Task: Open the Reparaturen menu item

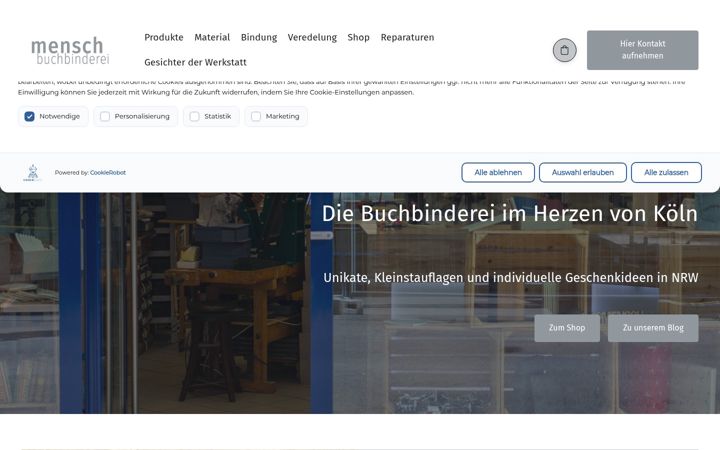Action: click(x=407, y=37)
